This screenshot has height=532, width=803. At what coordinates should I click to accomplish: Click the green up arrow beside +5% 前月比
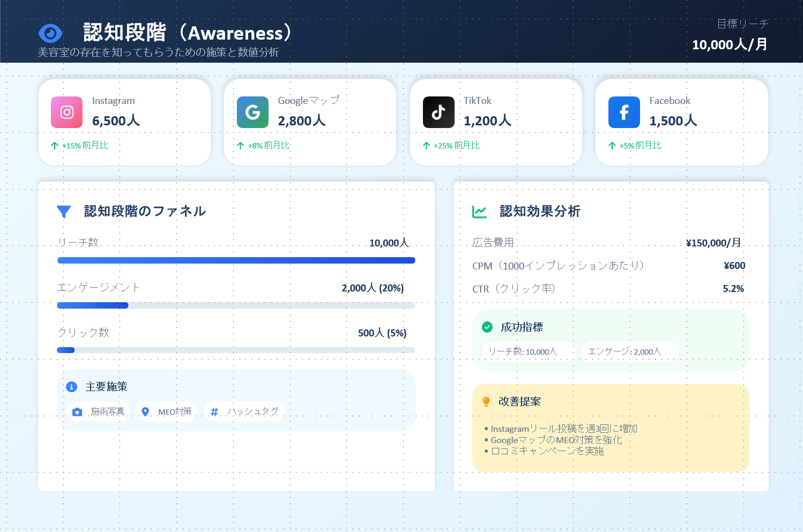tap(612, 146)
